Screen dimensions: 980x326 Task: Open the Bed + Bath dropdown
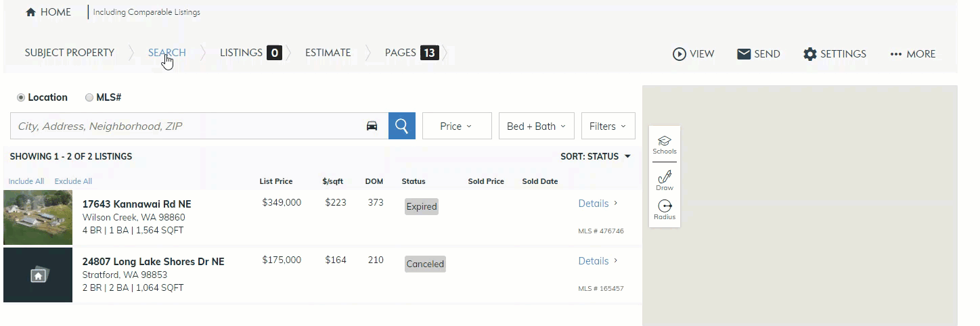pyautogui.click(x=536, y=126)
